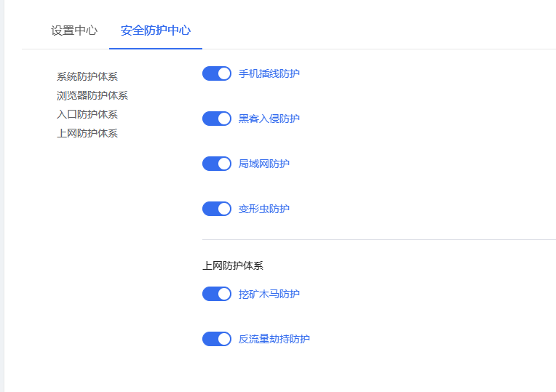Select 上网防护体系 in the left sidebar
The width and height of the screenshot is (556, 392).
point(87,133)
